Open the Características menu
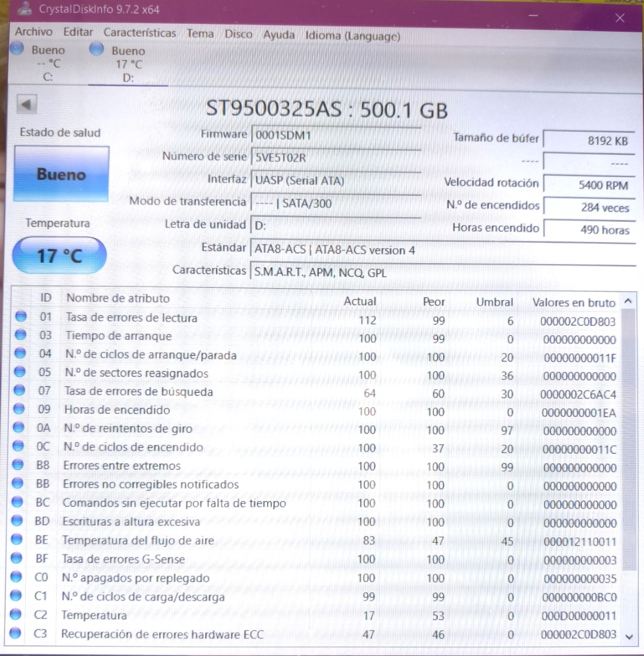This screenshot has height=656, width=644. click(140, 33)
